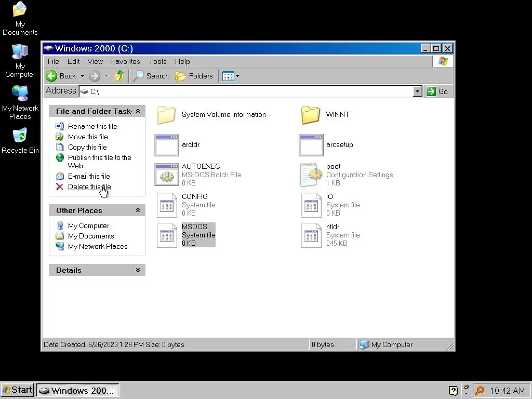This screenshot has height=399, width=532.
Task: Click Copy this file
Action: click(87, 147)
